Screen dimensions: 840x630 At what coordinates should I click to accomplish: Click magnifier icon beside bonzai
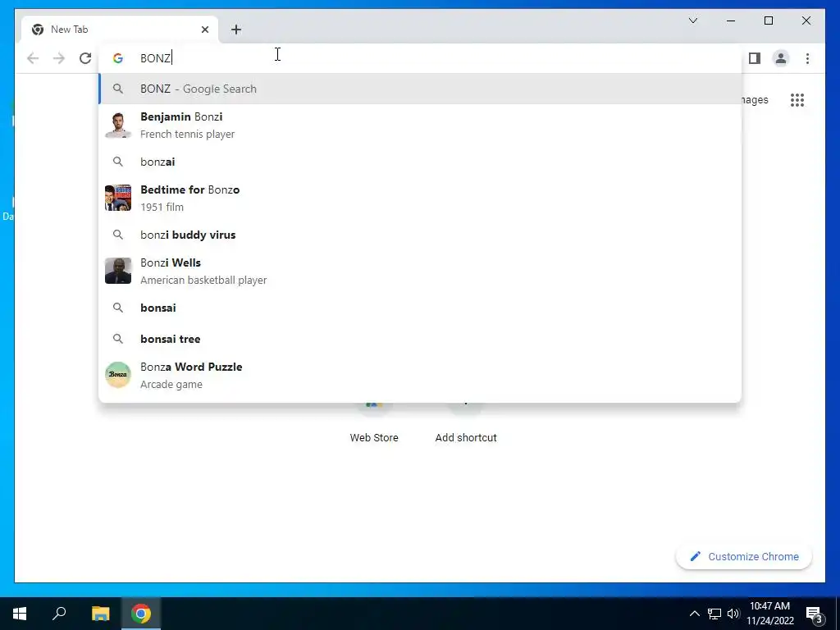point(118,162)
